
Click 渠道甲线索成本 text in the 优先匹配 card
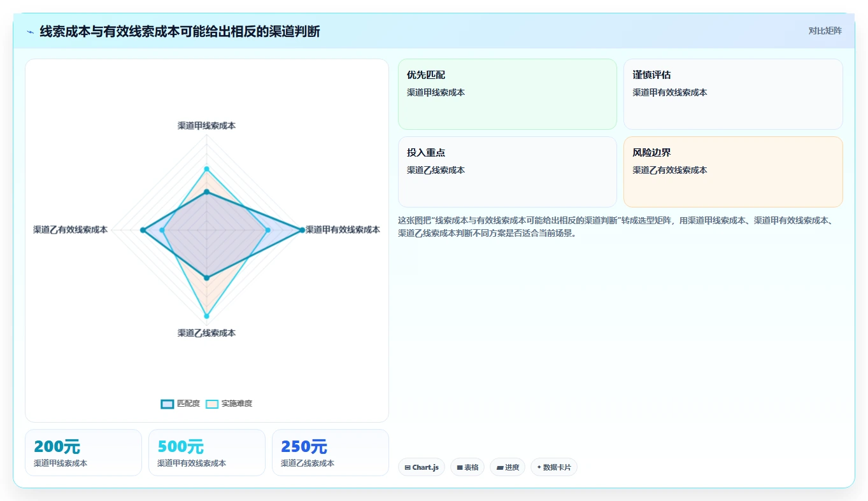436,92
